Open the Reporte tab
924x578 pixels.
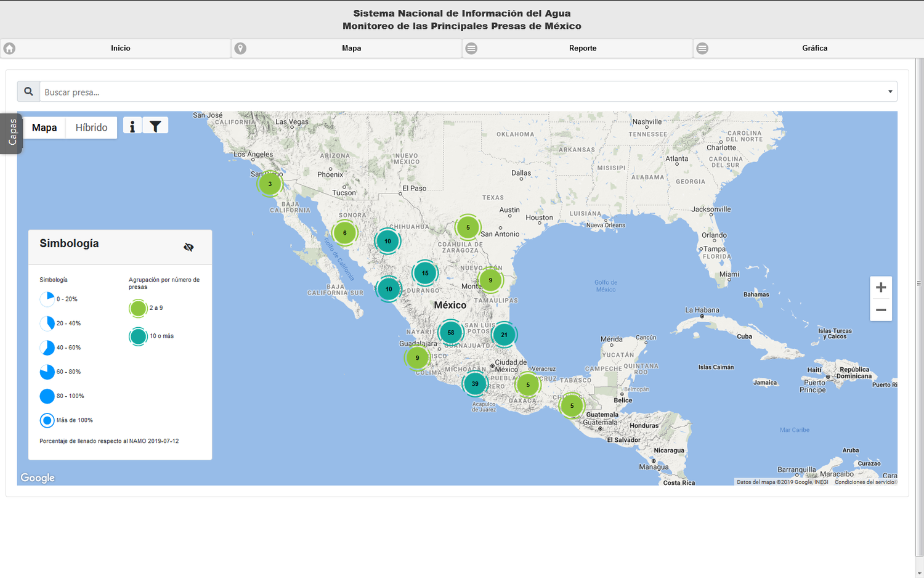coord(582,48)
